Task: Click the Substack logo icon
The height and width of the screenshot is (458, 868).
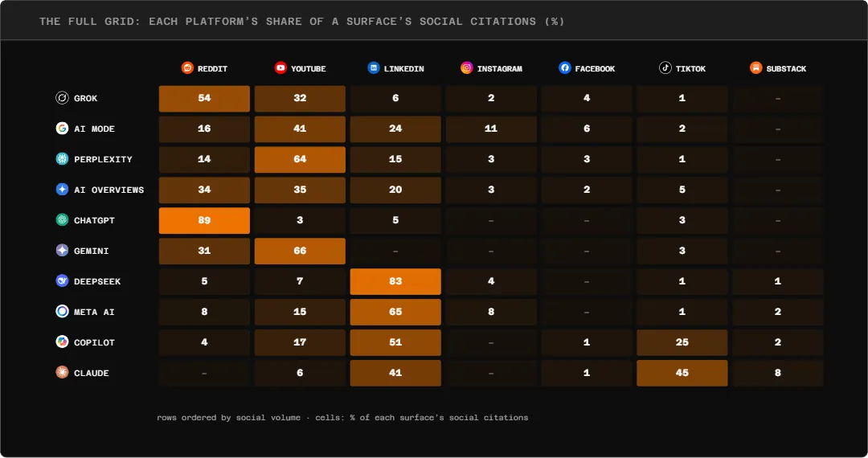Action: [756, 67]
